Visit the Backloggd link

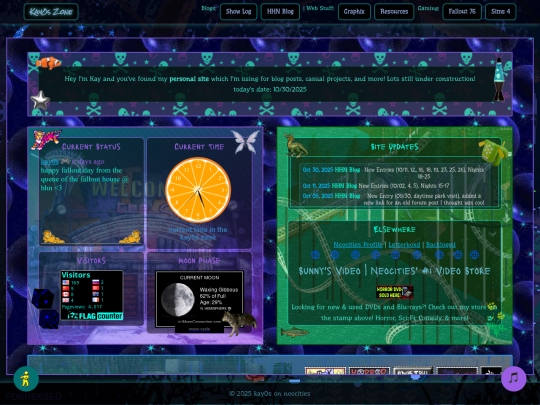[x=441, y=245]
